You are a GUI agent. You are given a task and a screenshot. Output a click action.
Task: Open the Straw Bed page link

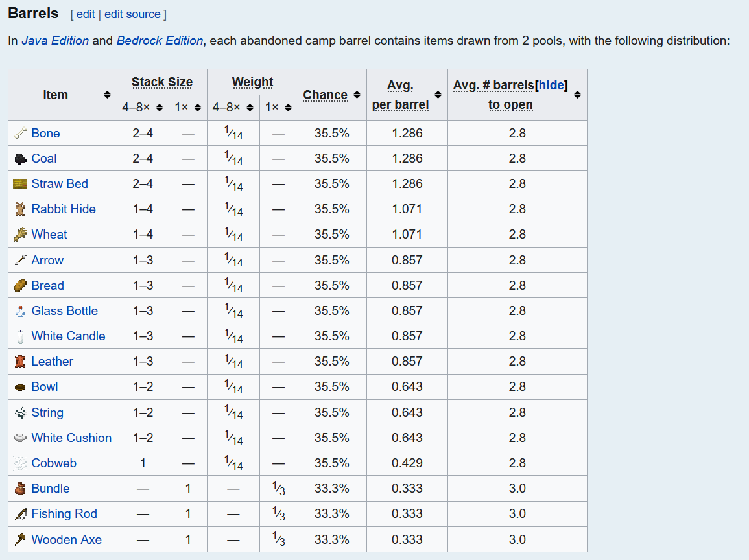[x=60, y=184]
